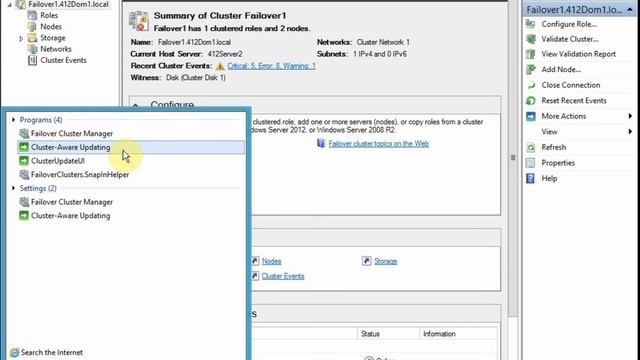
Task: Open the More Actions submenu arrow
Action: [630, 116]
